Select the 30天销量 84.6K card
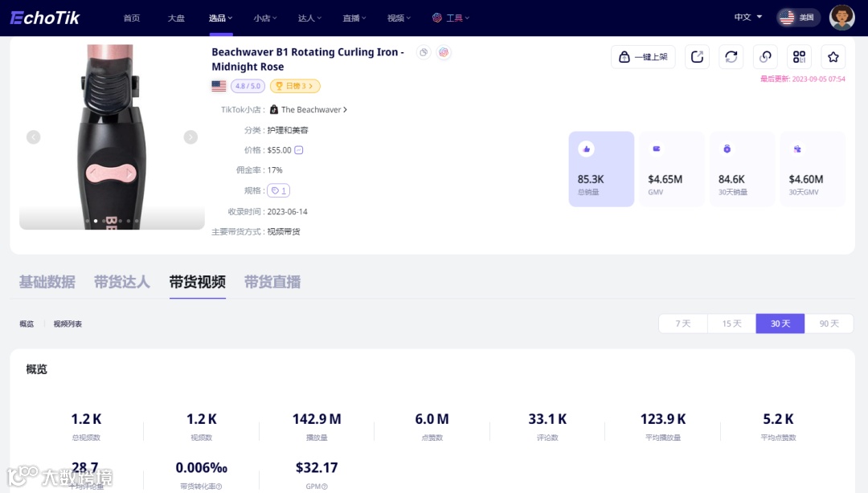 click(742, 169)
